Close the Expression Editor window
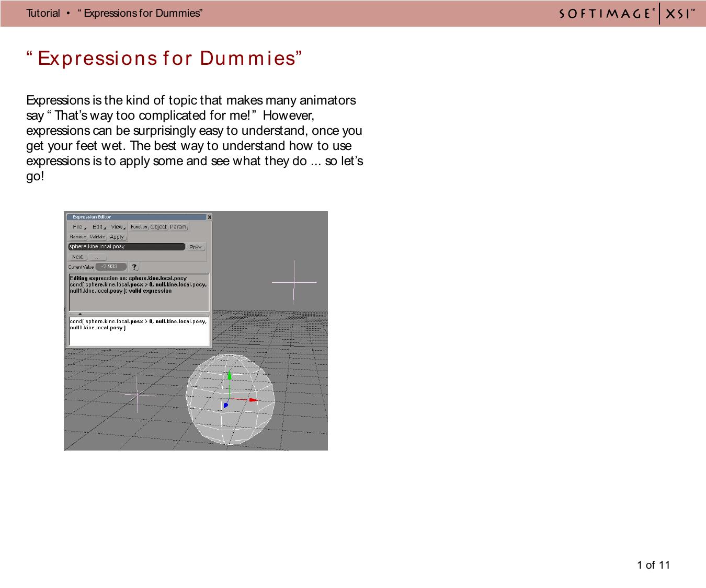706x588 pixels. click(x=210, y=217)
